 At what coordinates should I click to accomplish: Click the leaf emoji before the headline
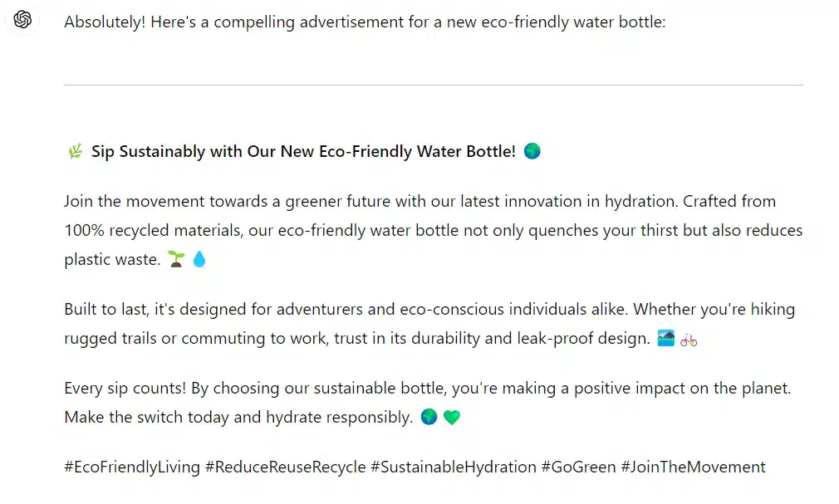[75, 151]
